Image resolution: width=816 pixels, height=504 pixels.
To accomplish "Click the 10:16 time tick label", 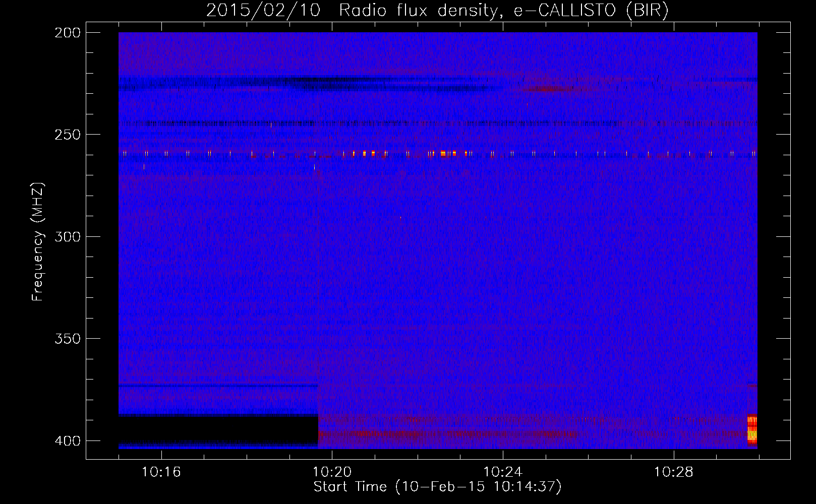I will tap(161, 472).
